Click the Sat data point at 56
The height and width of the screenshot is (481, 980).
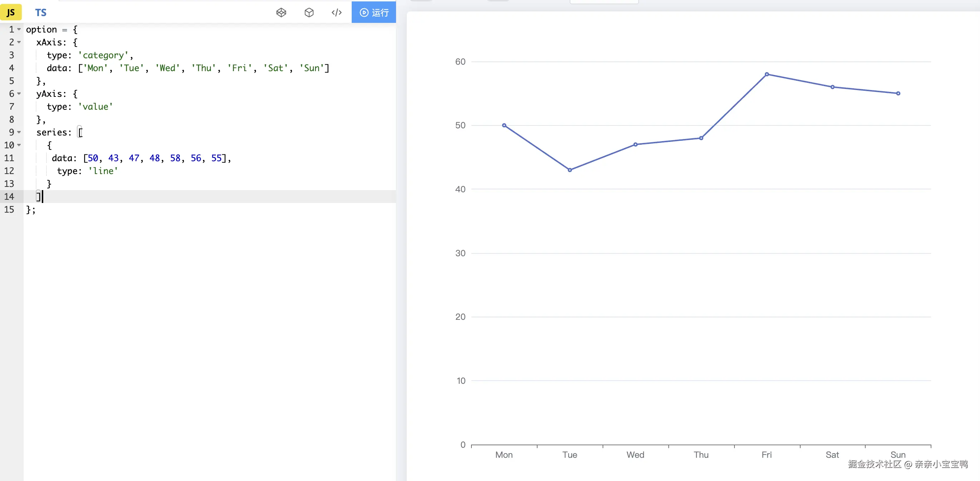832,87
